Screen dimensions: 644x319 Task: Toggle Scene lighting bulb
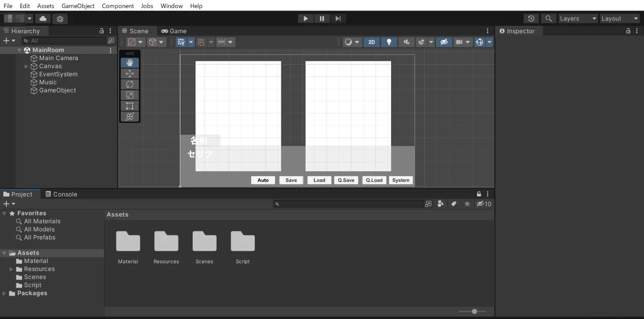click(389, 42)
